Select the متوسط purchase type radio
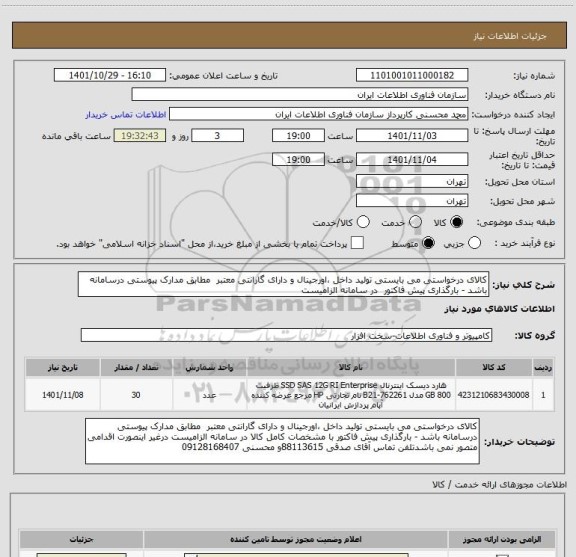 428,243
